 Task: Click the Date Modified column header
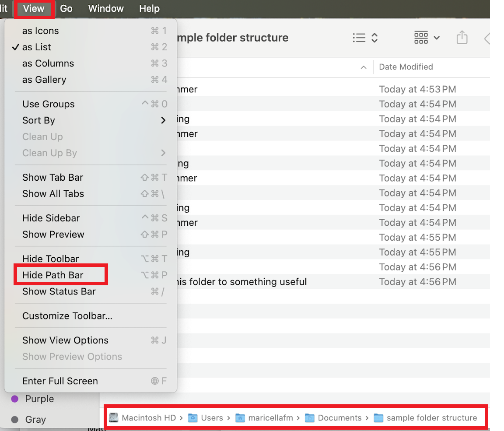pyautogui.click(x=406, y=67)
